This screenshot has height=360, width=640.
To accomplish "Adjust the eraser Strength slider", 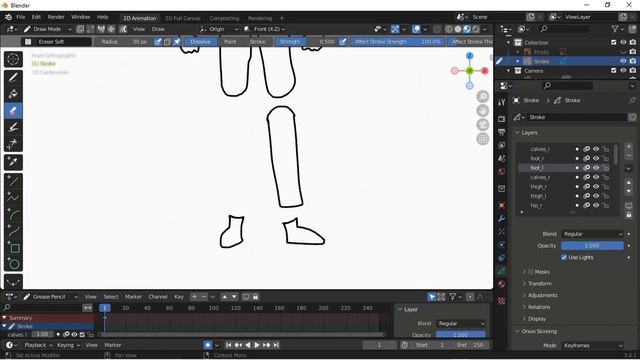I will (306, 42).
